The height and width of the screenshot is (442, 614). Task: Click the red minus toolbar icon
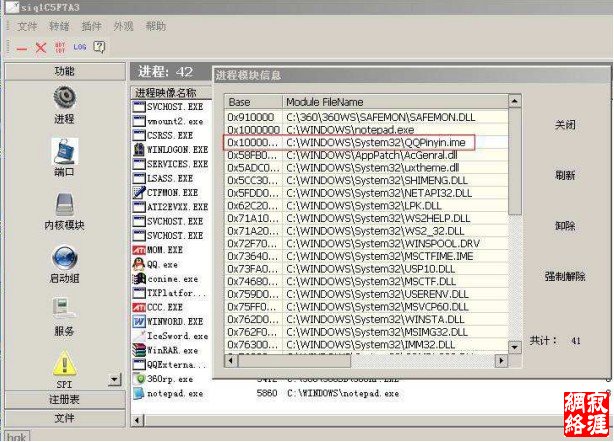[22, 49]
